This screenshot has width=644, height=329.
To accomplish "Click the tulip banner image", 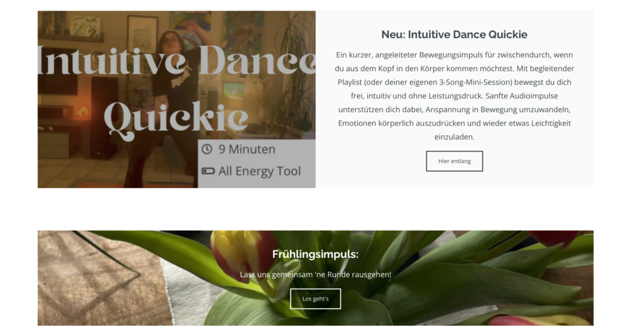I will pos(316,278).
